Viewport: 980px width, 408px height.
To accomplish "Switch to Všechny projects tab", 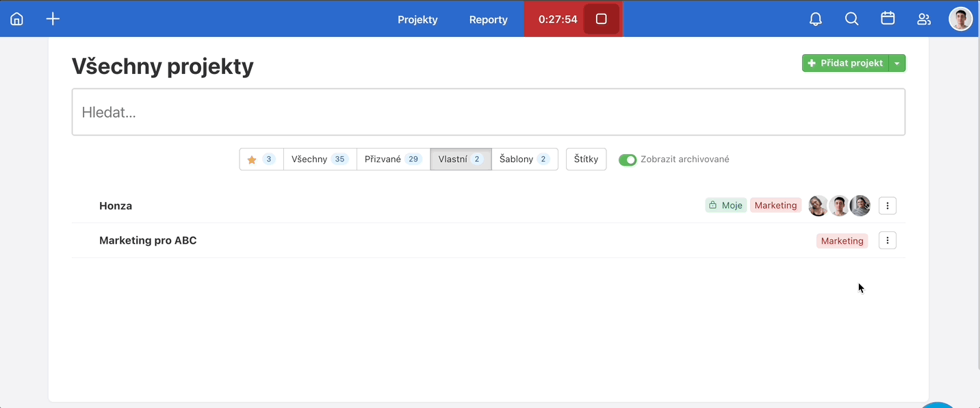I will coord(320,160).
